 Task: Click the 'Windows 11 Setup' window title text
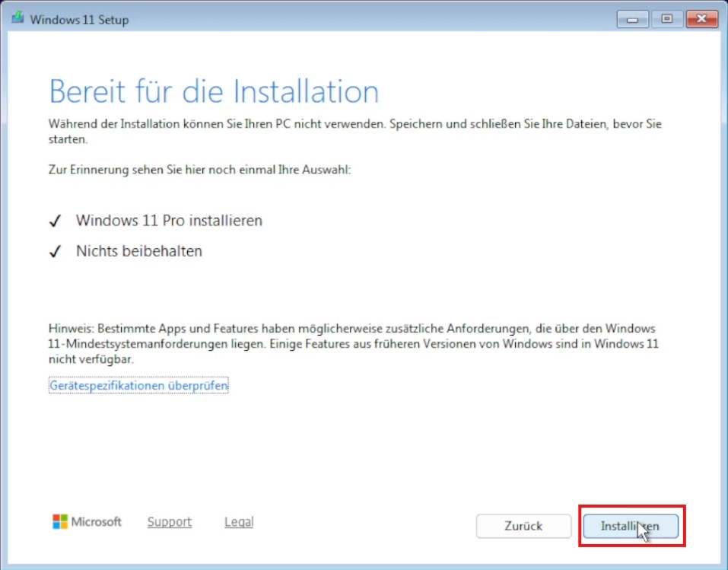(79, 20)
